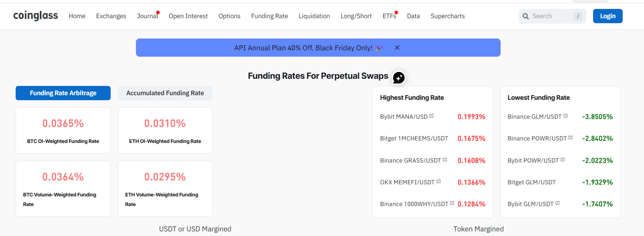
Task: Open the Funding Rate menu
Action: tap(269, 16)
